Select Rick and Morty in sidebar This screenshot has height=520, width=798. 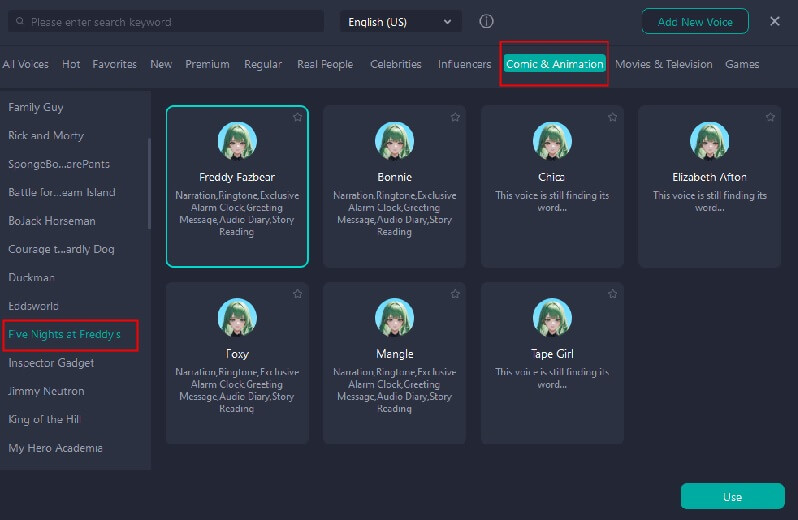click(46, 135)
